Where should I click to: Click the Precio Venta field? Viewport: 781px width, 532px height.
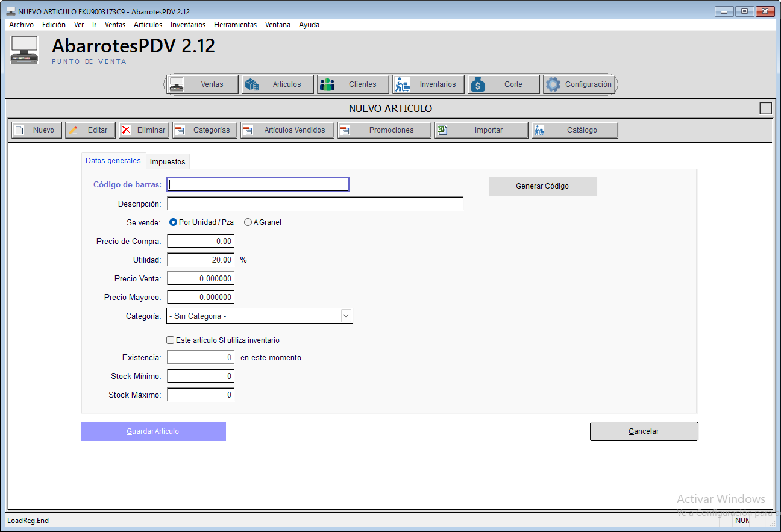201,278
